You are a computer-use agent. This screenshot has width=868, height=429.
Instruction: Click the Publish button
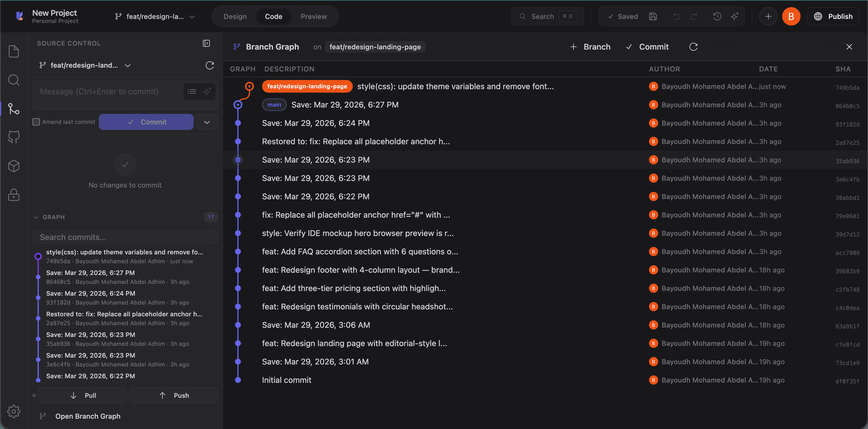(x=833, y=16)
